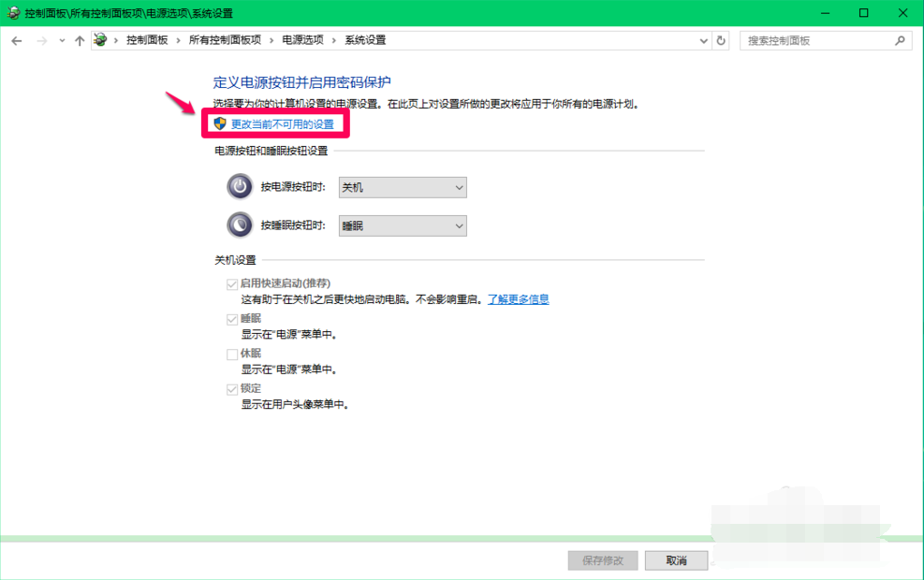
Task: Open the 了解更多信息 link
Action: coord(518,299)
